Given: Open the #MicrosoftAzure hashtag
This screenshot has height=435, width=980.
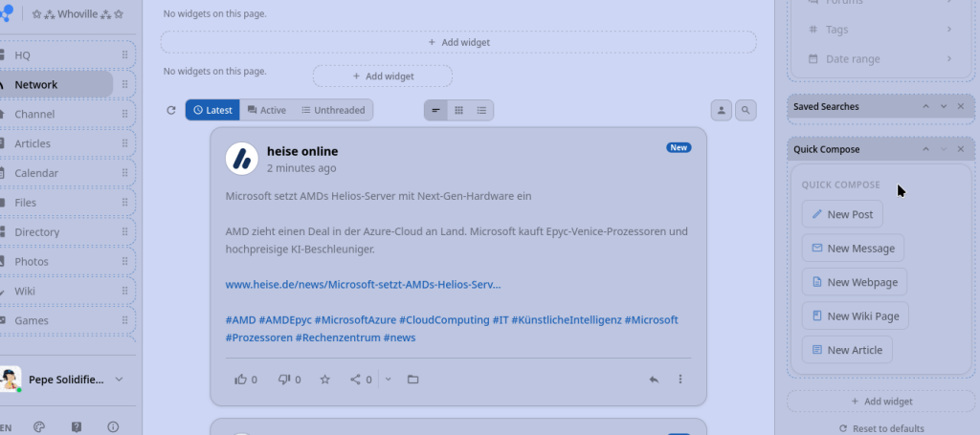Looking at the screenshot, I should coord(355,320).
